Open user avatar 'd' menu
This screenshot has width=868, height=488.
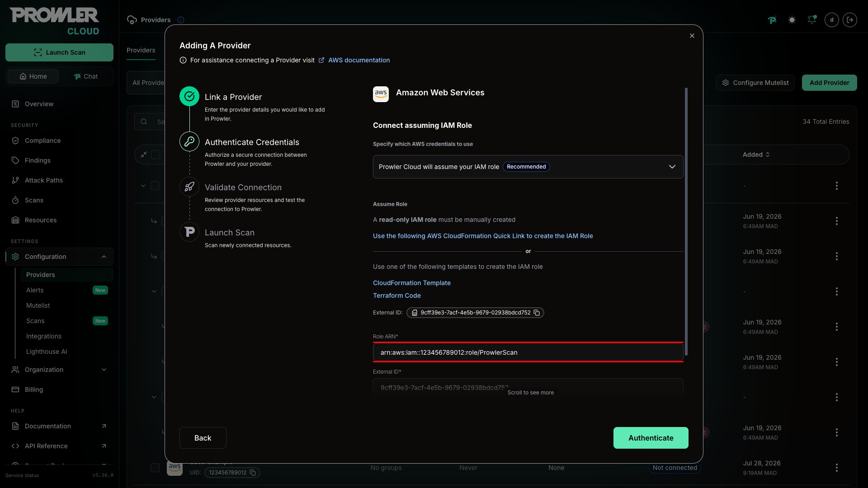coord(832,20)
